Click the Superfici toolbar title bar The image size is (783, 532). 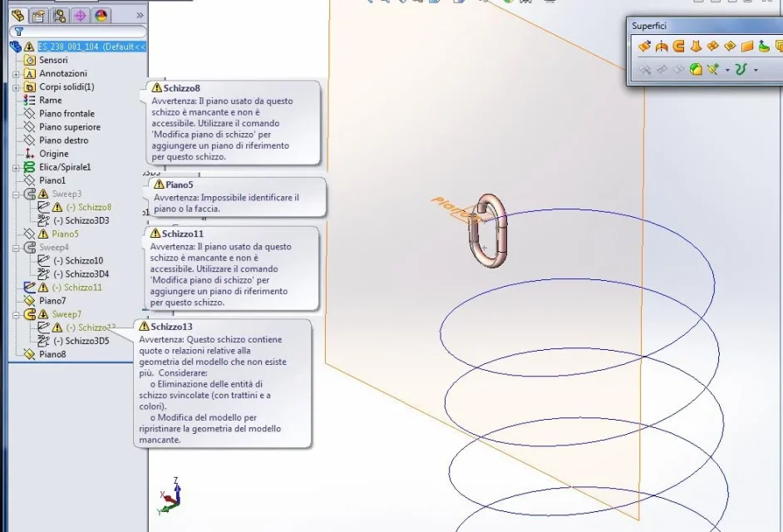(705, 26)
